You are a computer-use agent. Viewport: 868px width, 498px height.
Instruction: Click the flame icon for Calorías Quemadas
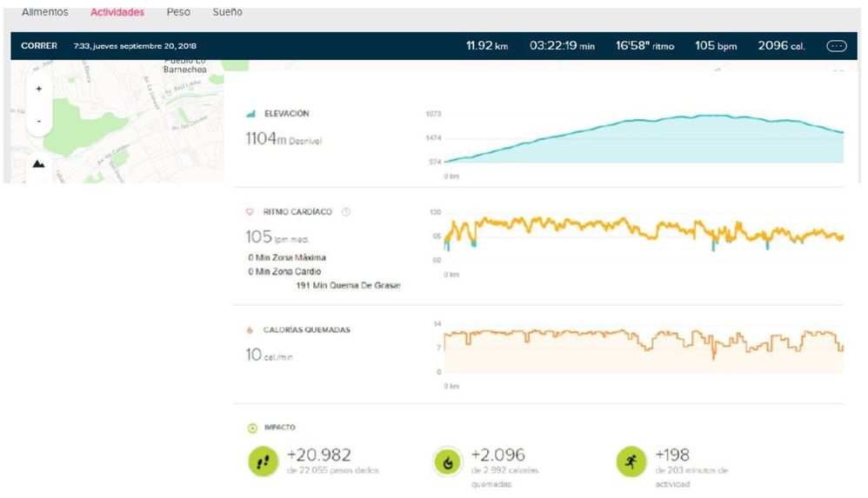[x=250, y=330]
